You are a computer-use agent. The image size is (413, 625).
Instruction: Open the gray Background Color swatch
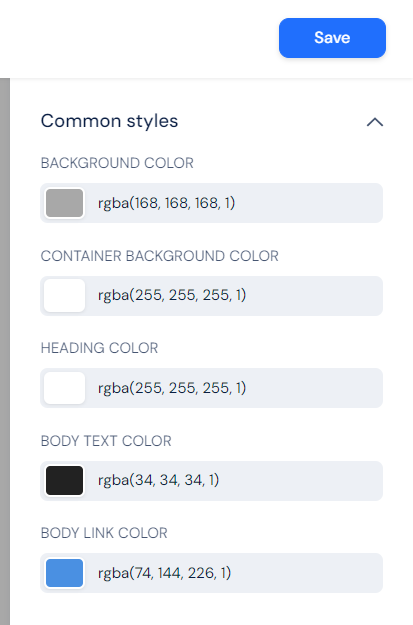coord(65,203)
